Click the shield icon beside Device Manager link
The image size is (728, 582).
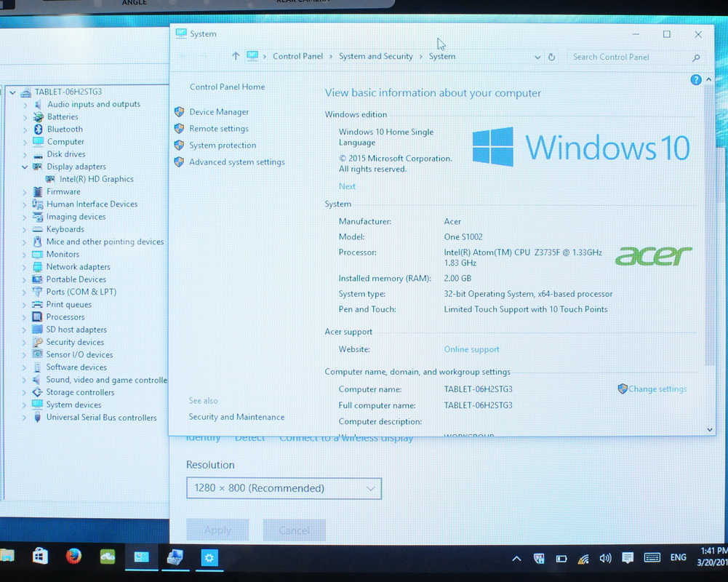[x=179, y=112]
